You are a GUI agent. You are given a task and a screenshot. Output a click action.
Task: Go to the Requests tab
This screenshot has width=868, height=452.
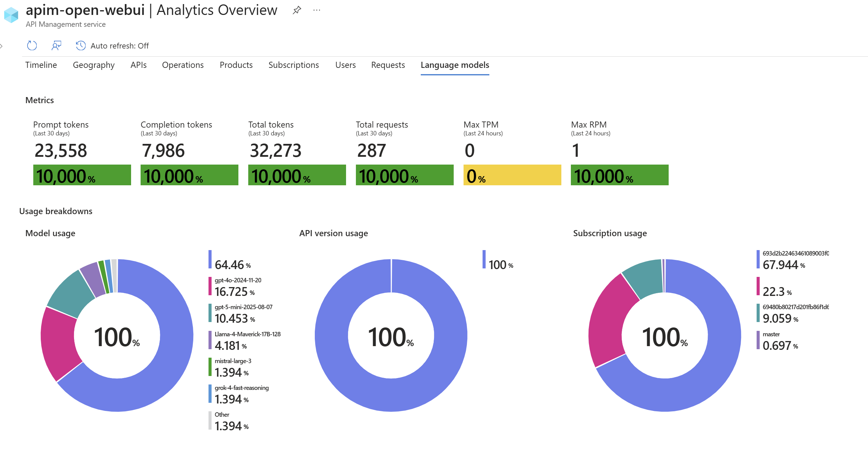pos(388,65)
